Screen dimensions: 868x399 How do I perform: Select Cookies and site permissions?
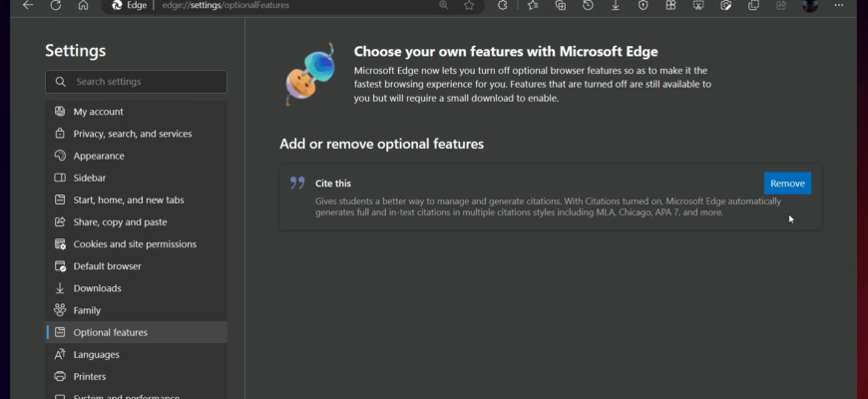tap(135, 244)
